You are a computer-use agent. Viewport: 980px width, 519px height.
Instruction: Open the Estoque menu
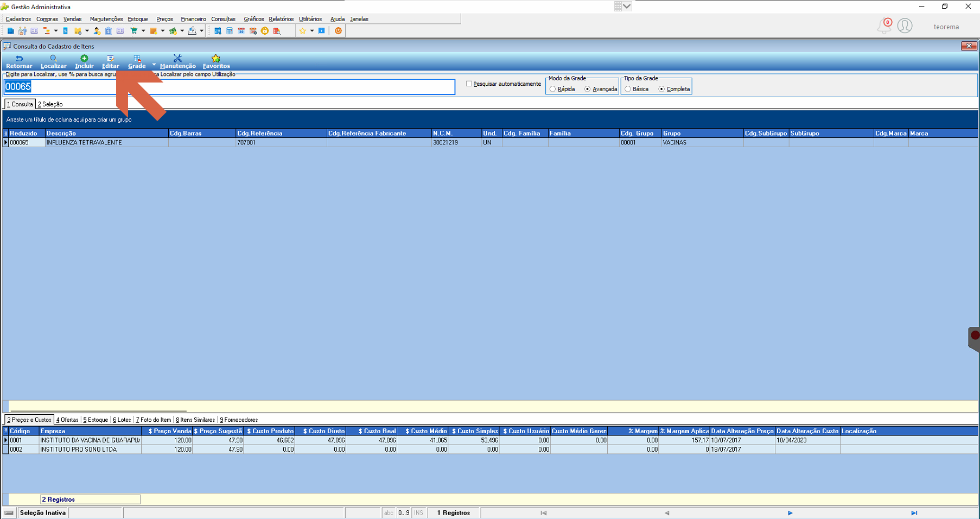(x=138, y=19)
